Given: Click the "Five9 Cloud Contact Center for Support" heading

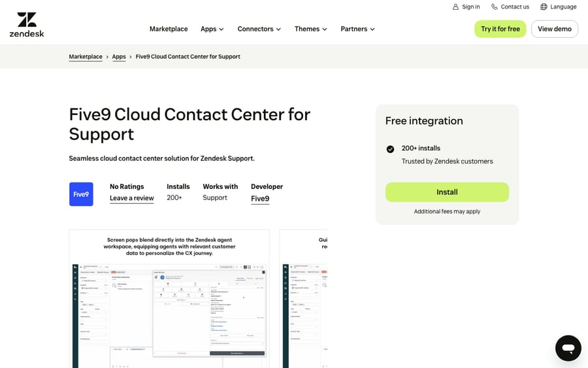Looking at the screenshot, I should 189,124.
